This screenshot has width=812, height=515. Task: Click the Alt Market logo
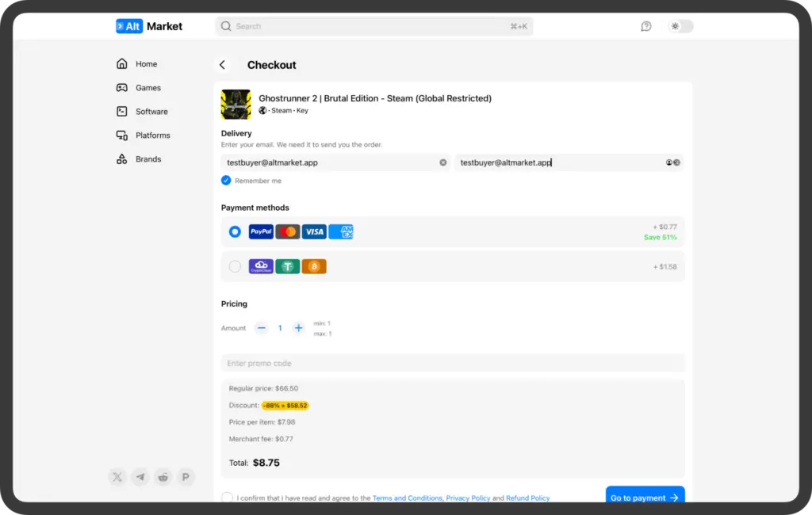[149, 26]
